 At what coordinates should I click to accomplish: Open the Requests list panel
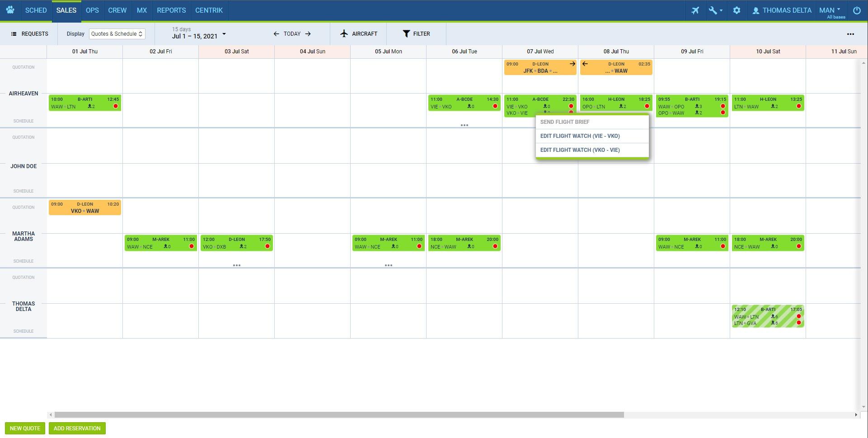(x=30, y=34)
